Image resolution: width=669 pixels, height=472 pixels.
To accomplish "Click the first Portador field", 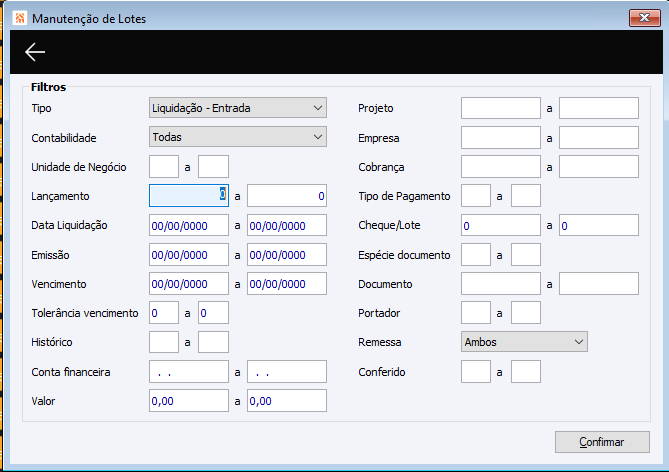I will click(476, 312).
